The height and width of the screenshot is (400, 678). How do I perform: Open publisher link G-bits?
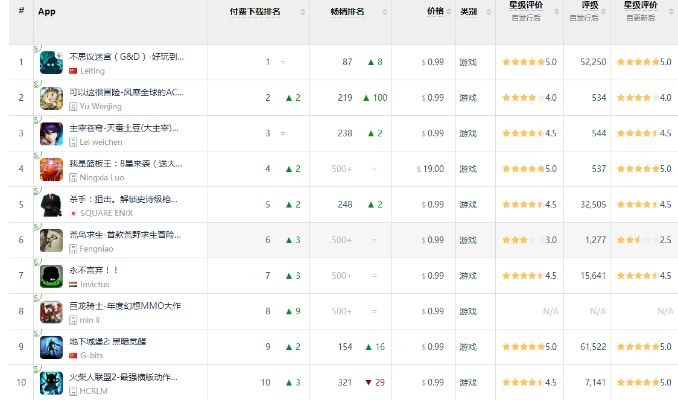(92, 355)
